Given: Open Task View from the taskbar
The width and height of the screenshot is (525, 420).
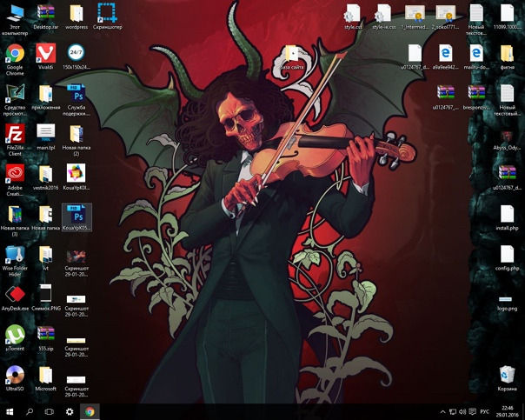Looking at the screenshot, I should pos(50,411).
